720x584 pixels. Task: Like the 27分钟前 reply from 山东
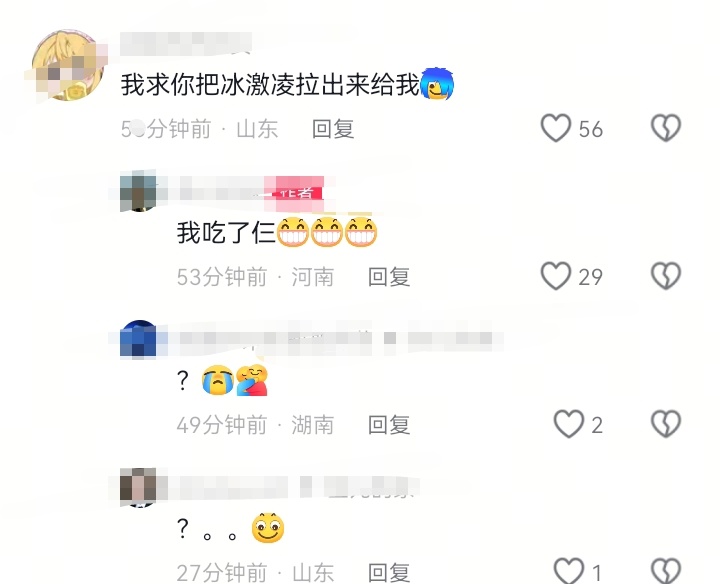(569, 571)
